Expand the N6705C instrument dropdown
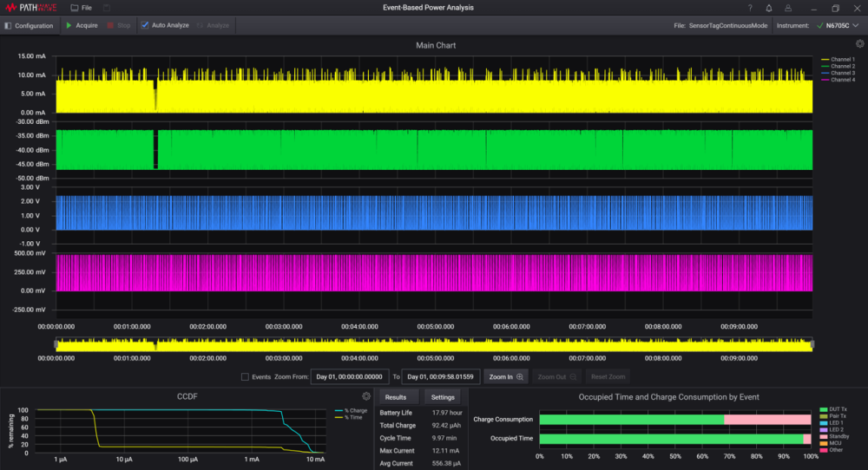 pyautogui.click(x=855, y=25)
